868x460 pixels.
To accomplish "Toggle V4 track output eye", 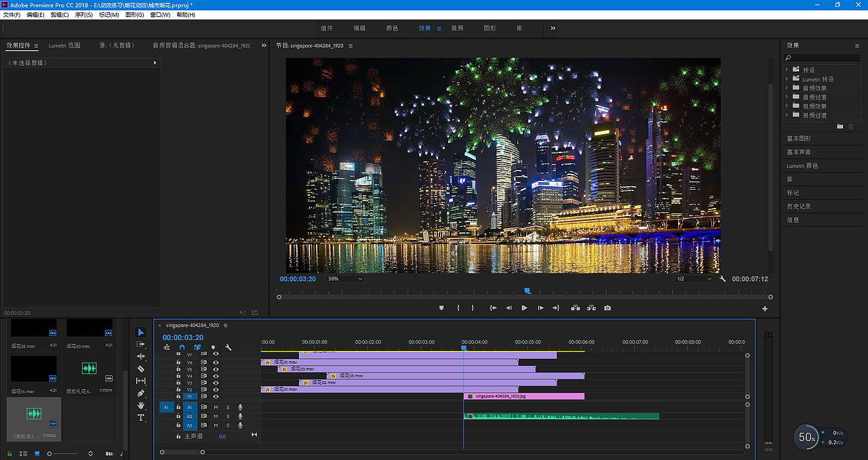I will 216,376.
